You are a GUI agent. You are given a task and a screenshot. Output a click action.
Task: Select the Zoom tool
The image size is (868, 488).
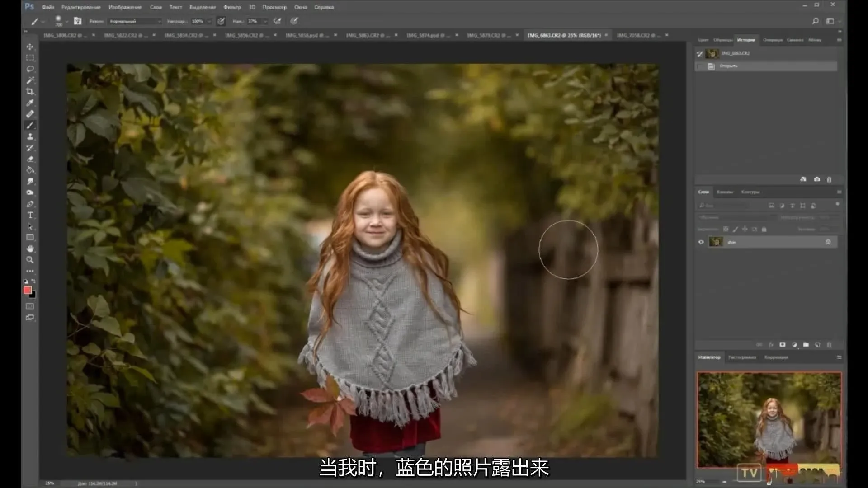coord(30,260)
